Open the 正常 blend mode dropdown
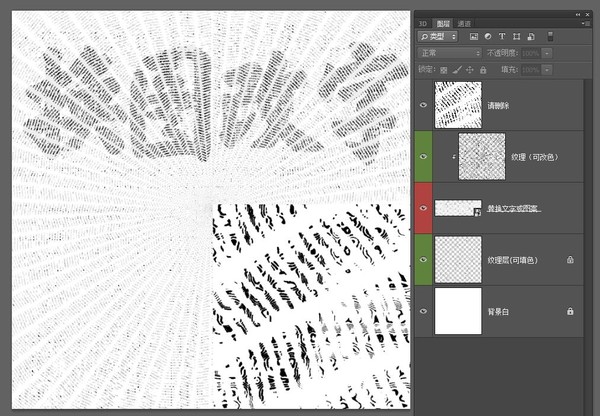Screen dimensions: 600x416 click(x=450, y=53)
